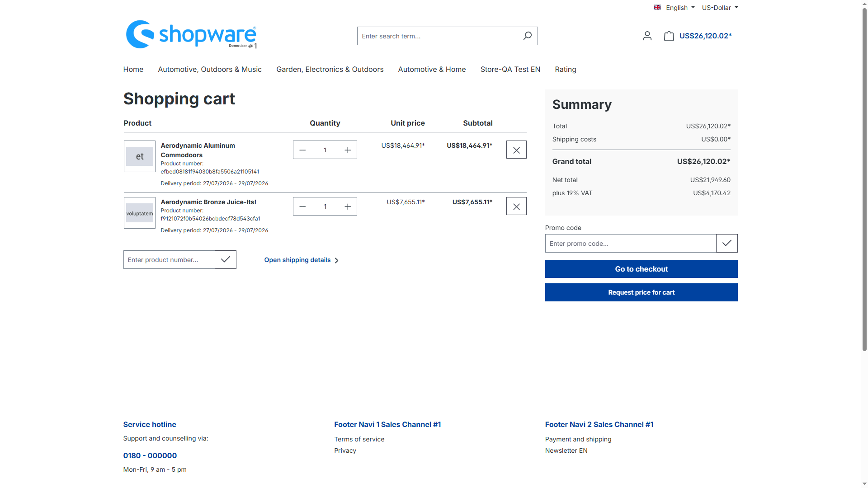The width and height of the screenshot is (868, 488).
Task: Open the user account icon
Action: (x=647, y=36)
